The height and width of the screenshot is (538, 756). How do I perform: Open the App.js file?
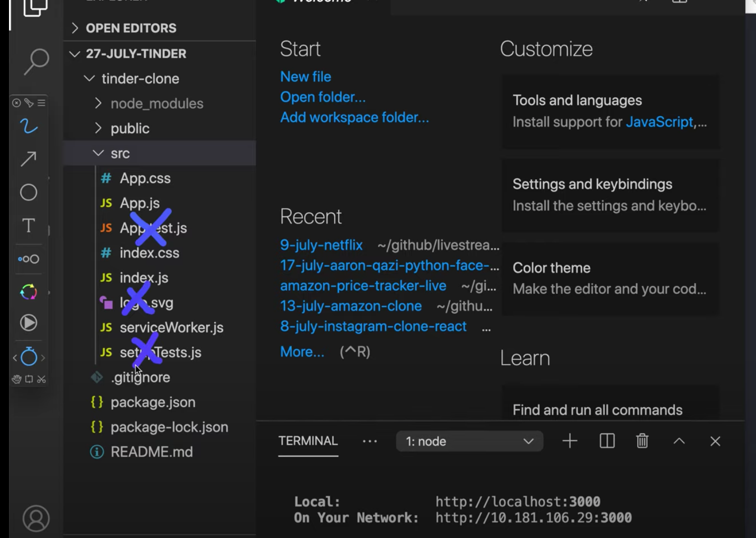click(160, 203)
